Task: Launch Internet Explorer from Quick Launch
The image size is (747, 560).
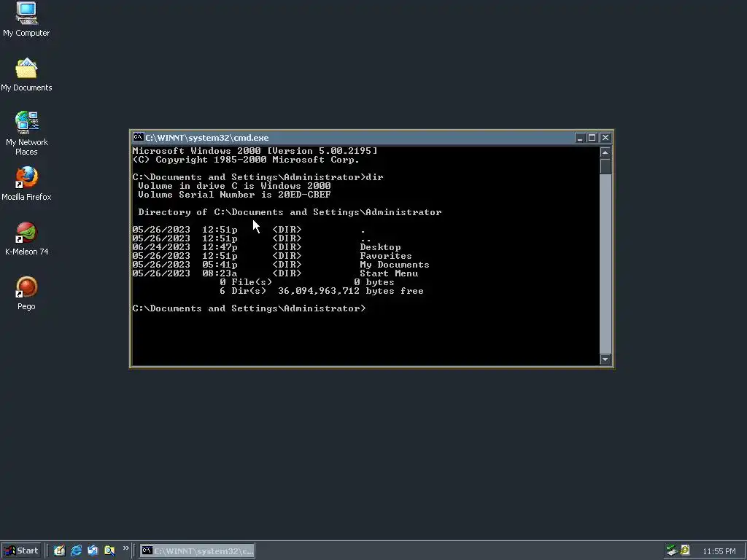Action: click(76, 551)
